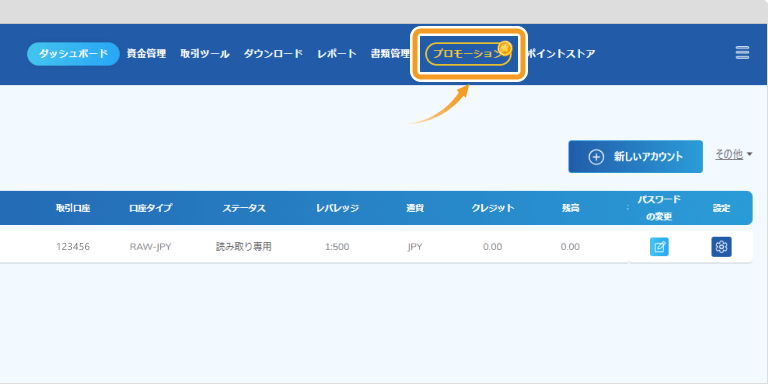Click the plus icon in 新しいアカウント
768x384 pixels.
pyautogui.click(x=596, y=157)
